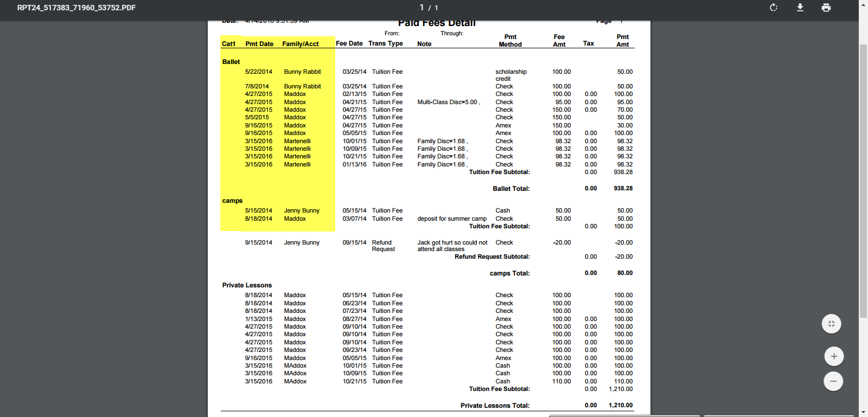Zoom out with the minus button
Image resolution: width=868 pixels, height=417 pixels.
tap(833, 381)
